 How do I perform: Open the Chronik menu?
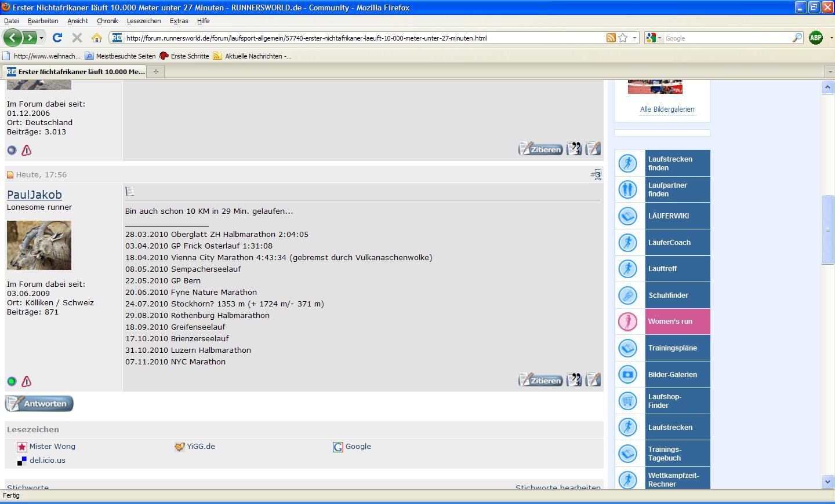point(107,21)
